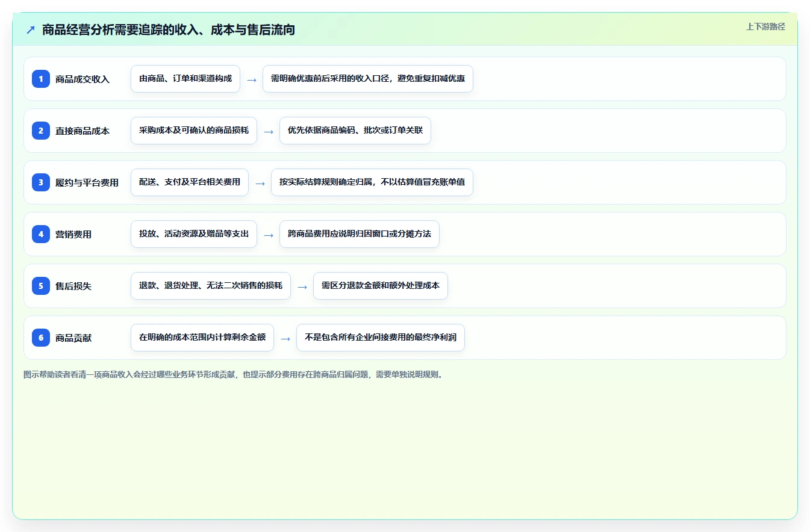The width and height of the screenshot is (810, 532).
Task: Click the 配送、支付及平台相关费用 box
Action: point(190,182)
